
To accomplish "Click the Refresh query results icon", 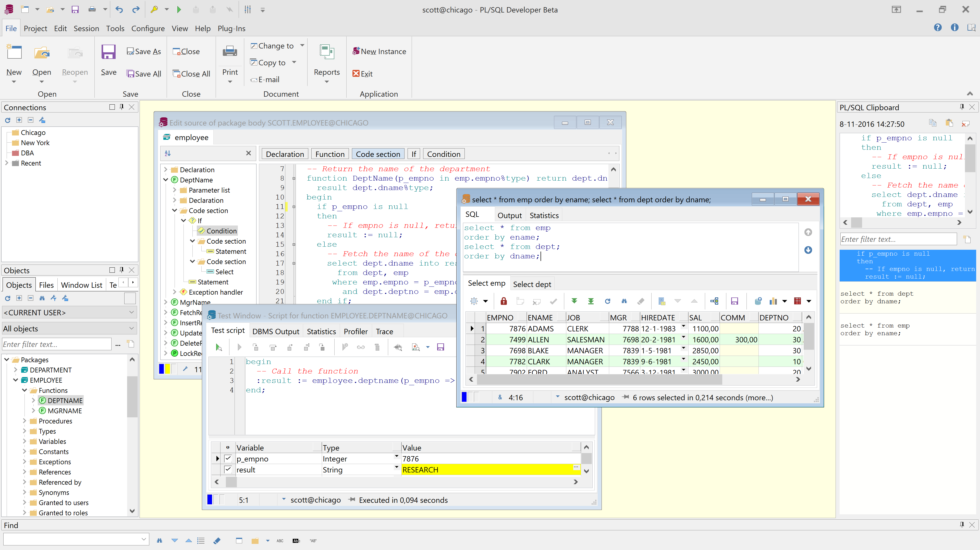I will [x=606, y=301].
